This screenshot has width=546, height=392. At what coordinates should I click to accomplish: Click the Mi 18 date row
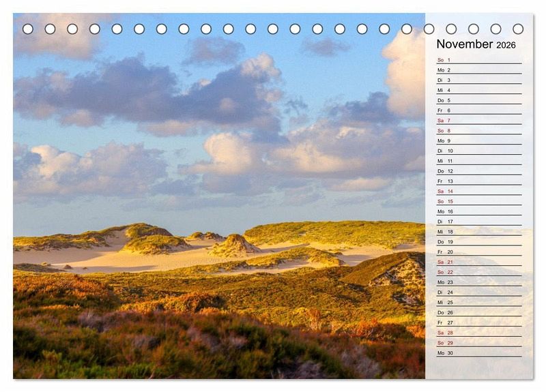tap(478, 232)
